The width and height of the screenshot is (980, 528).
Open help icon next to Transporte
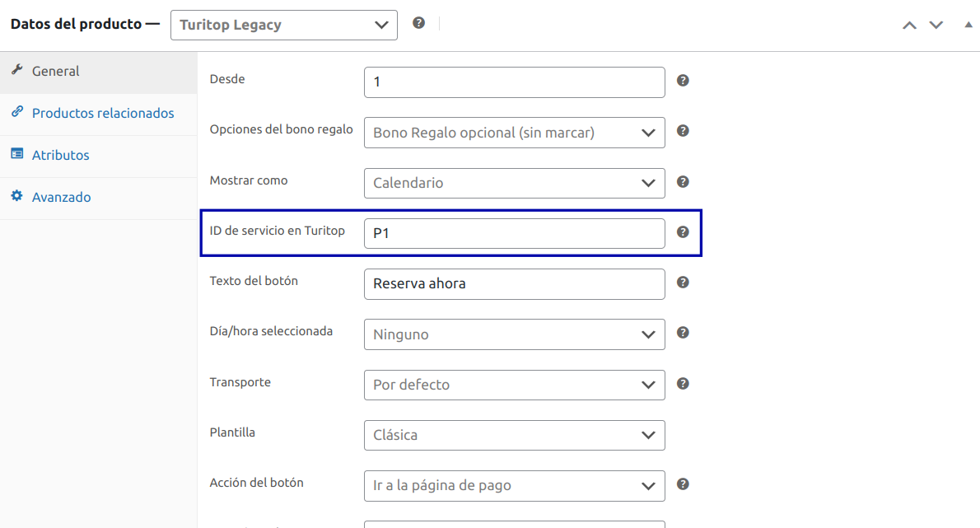pos(683,383)
